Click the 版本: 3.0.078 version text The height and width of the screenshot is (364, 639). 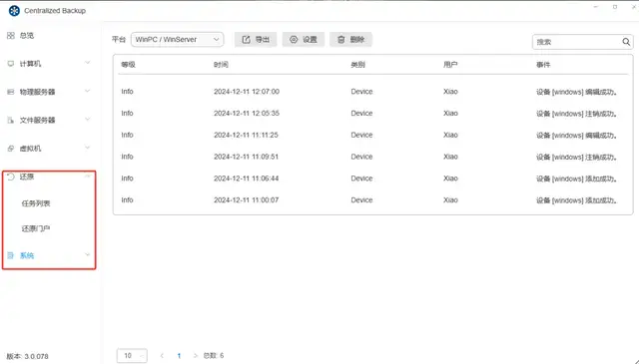[x=27, y=356]
